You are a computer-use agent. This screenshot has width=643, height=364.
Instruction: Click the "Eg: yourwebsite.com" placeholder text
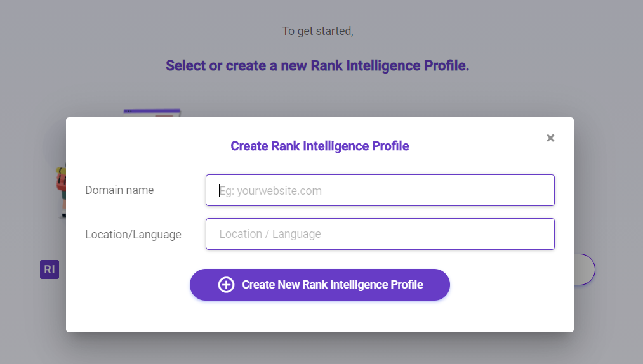[270, 191]
